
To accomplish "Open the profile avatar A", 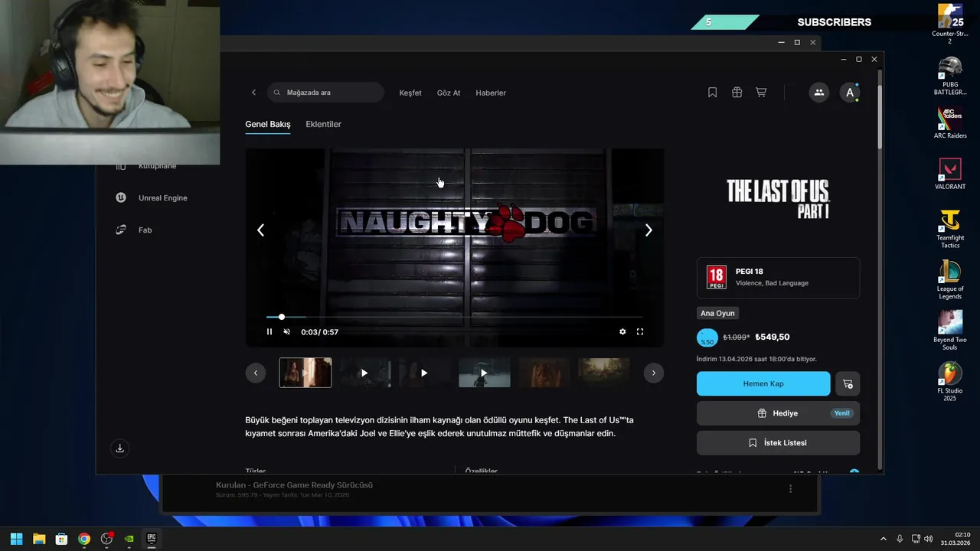I will tap(849, 93).
